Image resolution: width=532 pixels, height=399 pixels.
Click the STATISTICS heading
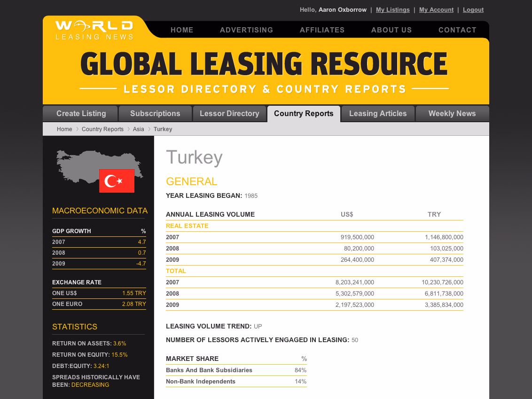[x=75, y=327]
